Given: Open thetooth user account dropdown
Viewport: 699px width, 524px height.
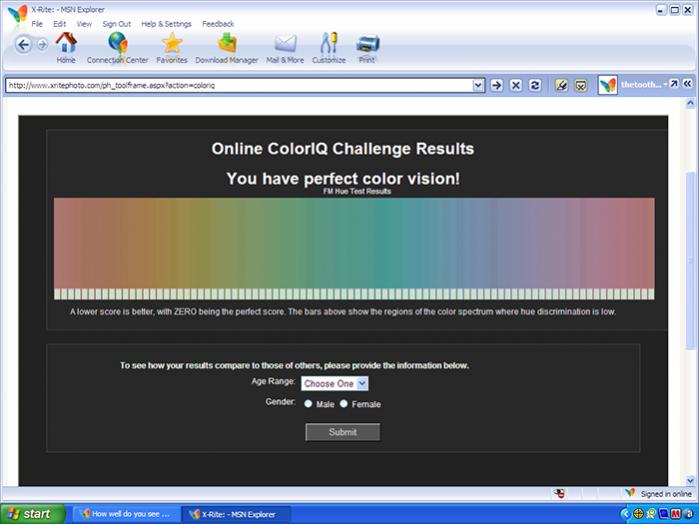Looking at the screenshot, I should tap(643, 84).
